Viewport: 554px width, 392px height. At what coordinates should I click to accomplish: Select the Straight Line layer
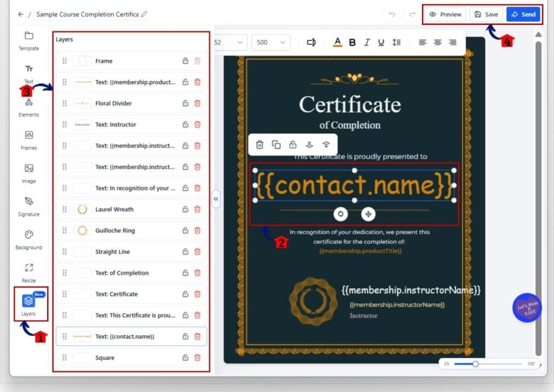pos(131,251)
